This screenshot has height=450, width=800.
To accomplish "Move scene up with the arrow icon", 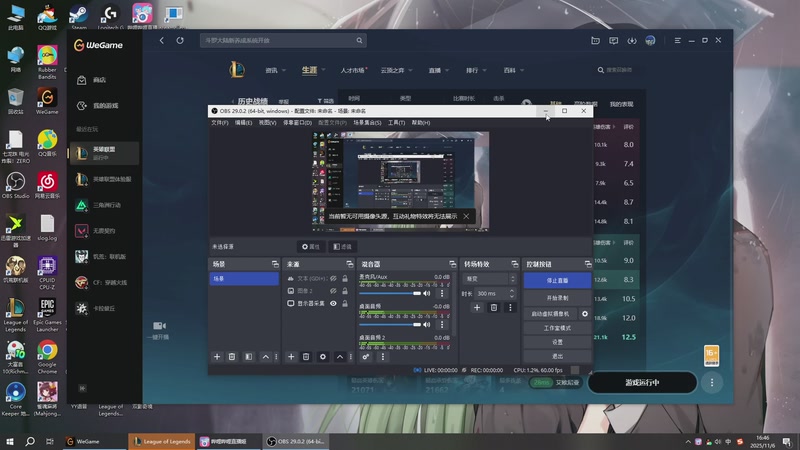I will coord(265,357).
